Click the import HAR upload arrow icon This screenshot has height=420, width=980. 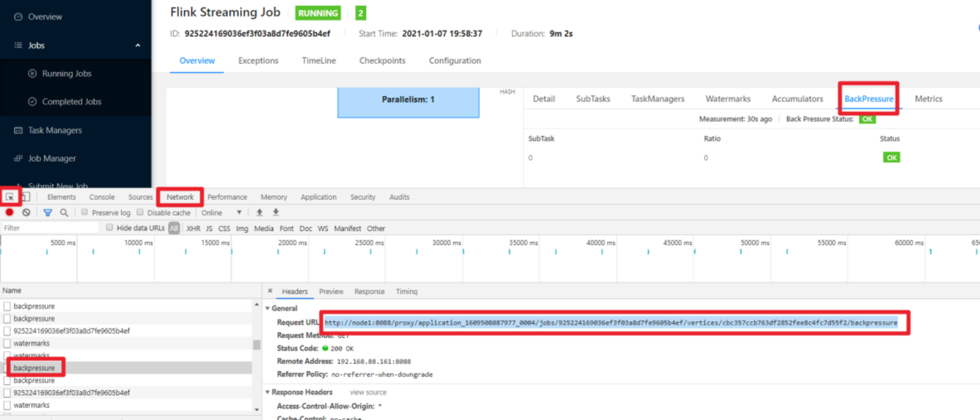click(260, 212)
